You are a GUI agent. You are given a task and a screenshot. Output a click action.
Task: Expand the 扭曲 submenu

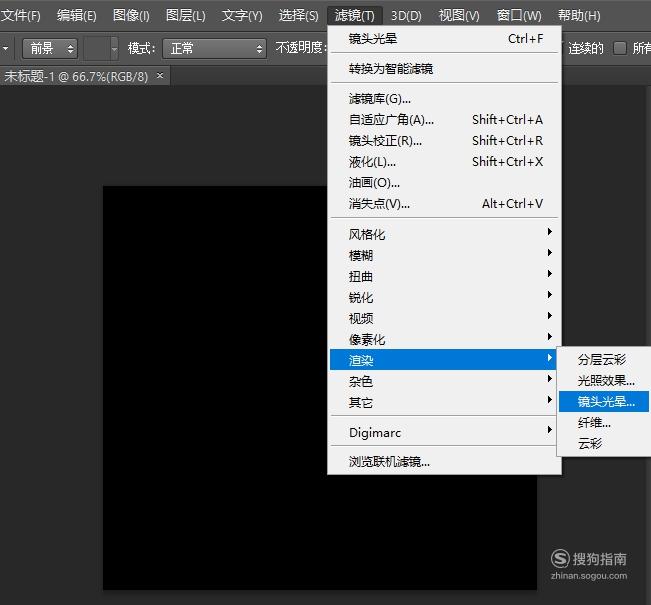click(444, 276)
